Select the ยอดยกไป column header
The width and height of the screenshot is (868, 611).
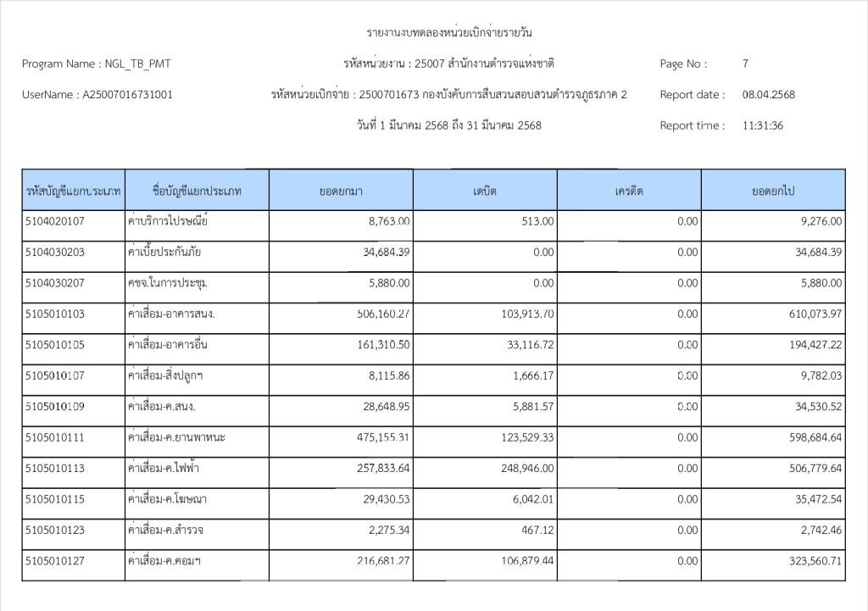[773, 192]
